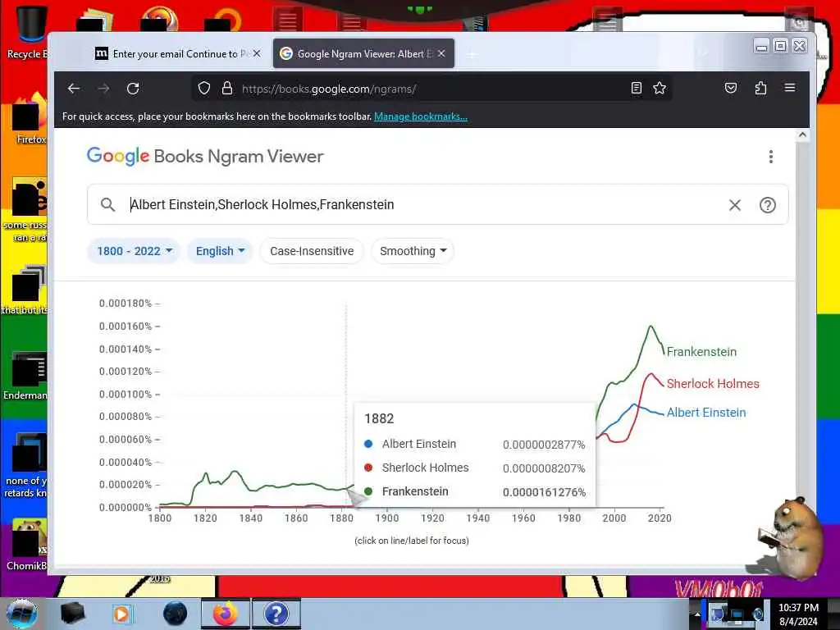
Task: Focus the Albert Einstein line label
Action: [x=706, y=413]
